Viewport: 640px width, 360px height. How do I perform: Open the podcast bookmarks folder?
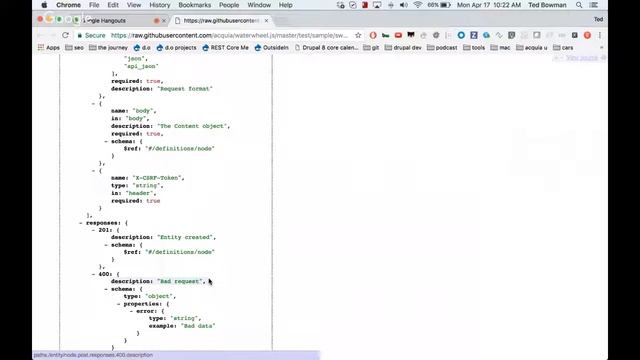(442, 48)
